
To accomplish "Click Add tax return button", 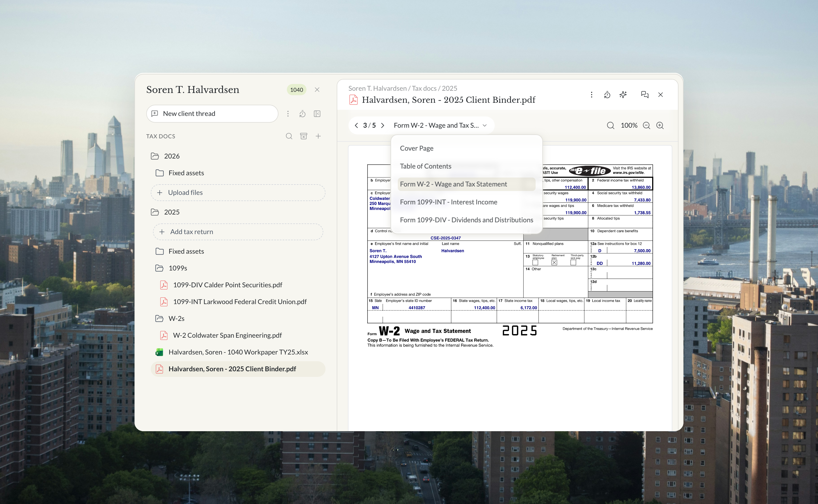I will [238, 232].
